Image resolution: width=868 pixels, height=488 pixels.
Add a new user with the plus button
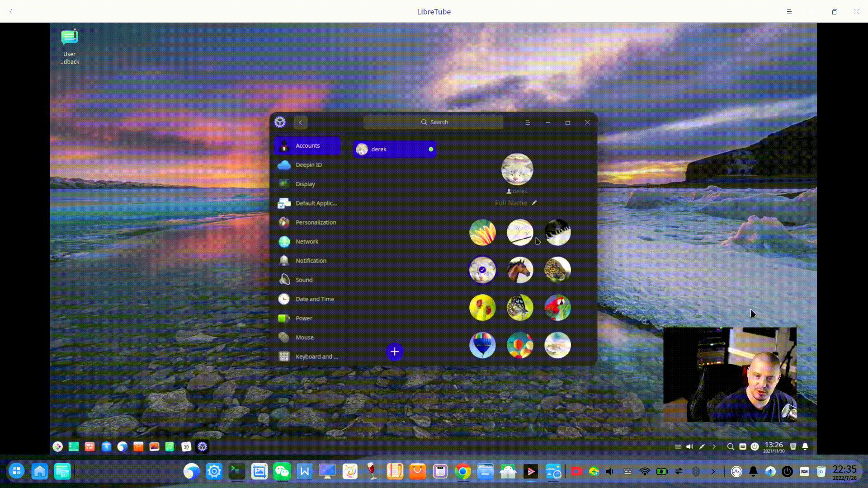[x=394, y=352]
